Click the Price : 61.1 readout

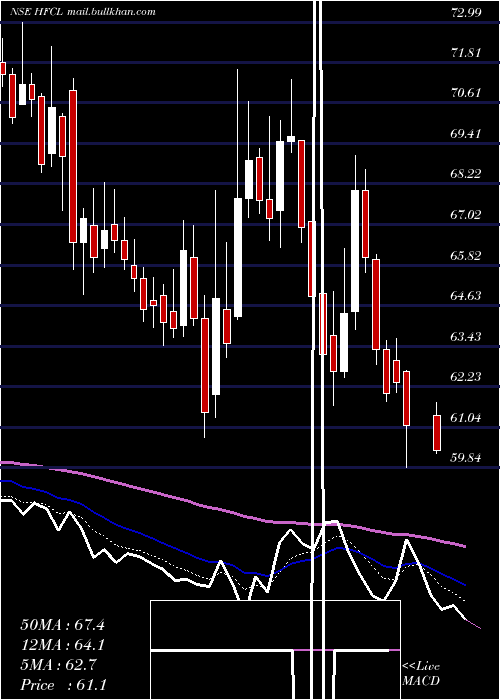pos(63,685)
